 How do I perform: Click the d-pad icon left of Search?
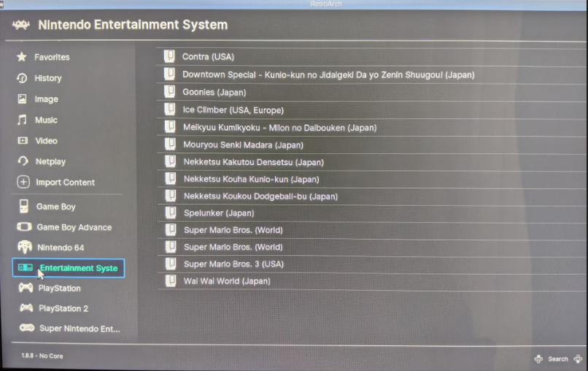coord(538,359)
